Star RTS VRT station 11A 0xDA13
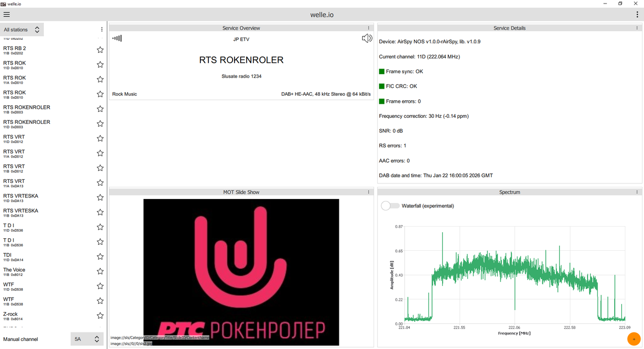 [x=100, y=183]
